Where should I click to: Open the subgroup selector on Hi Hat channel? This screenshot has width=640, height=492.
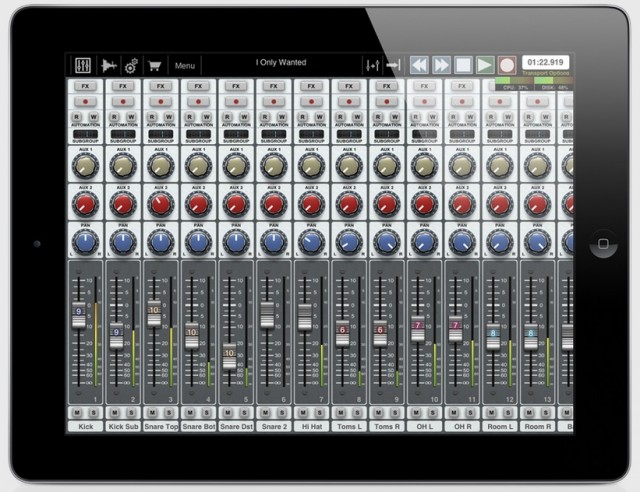(311, 134)
